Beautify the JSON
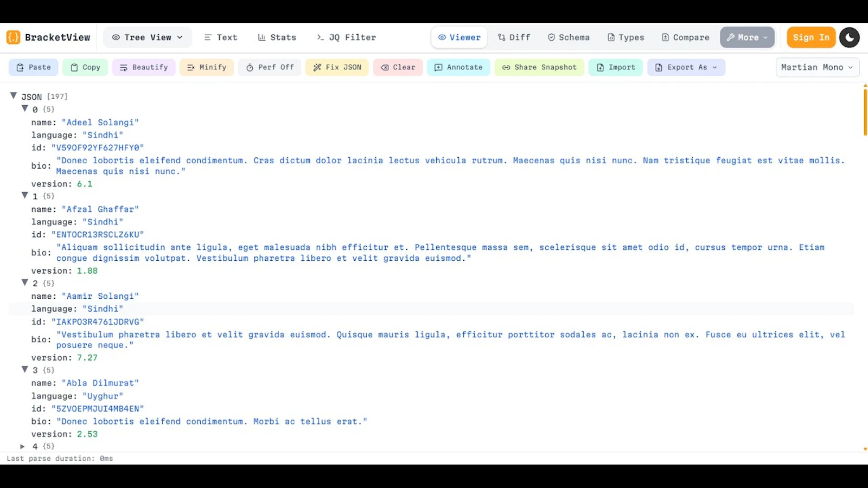This screenshot has width=868, height=488. pyautogui.click(x=144, y=67)
